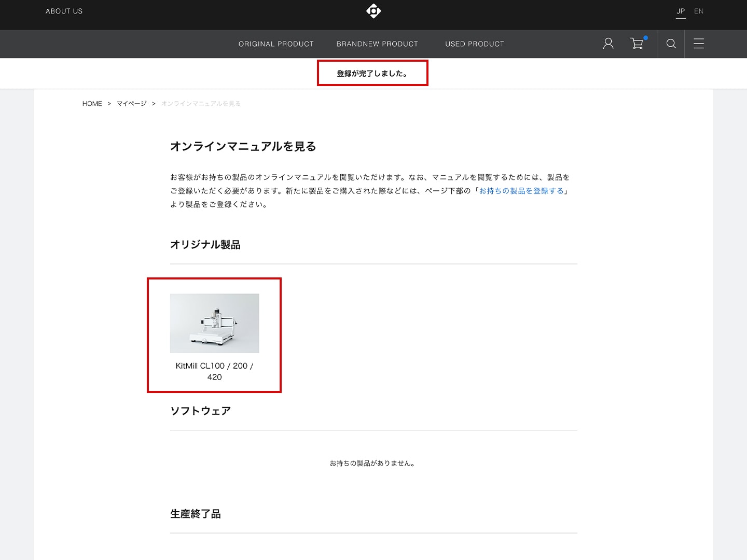This screenshot has height=560, width=747.
Task: Visit the ABOUT US page
Action: tap(64, 11)
